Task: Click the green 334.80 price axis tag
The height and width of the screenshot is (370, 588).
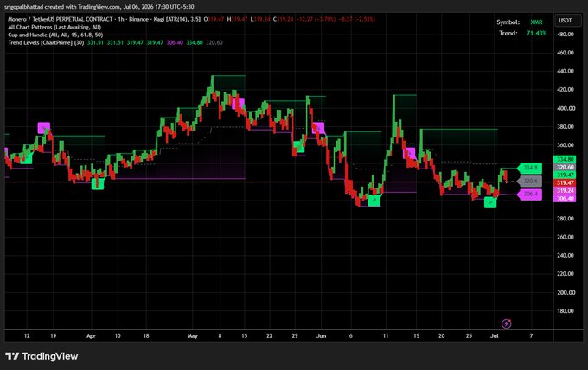Action: point(565,160)
